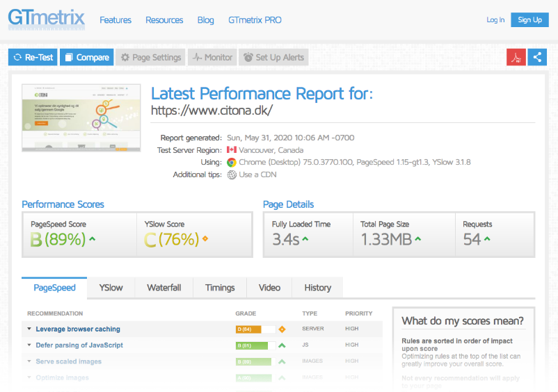
Task: Expand the Serve scaled images row
Action: [29, 361]
